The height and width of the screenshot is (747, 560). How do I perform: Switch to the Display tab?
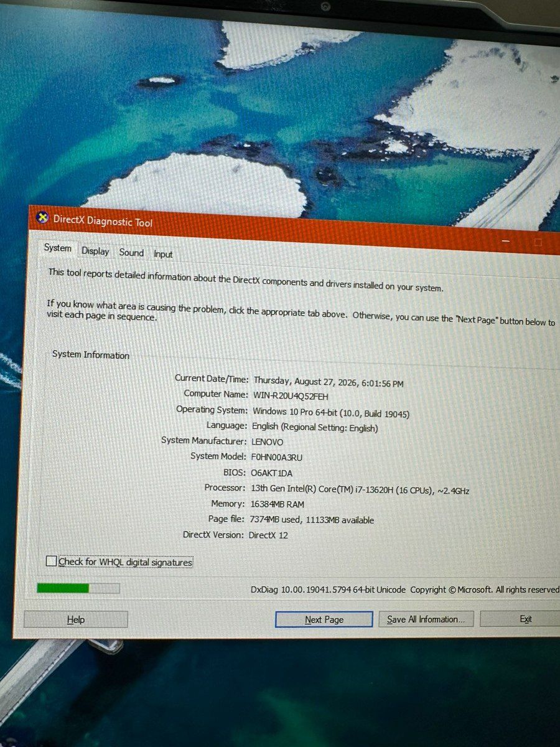pyautogui.click(x=95, y=251)
